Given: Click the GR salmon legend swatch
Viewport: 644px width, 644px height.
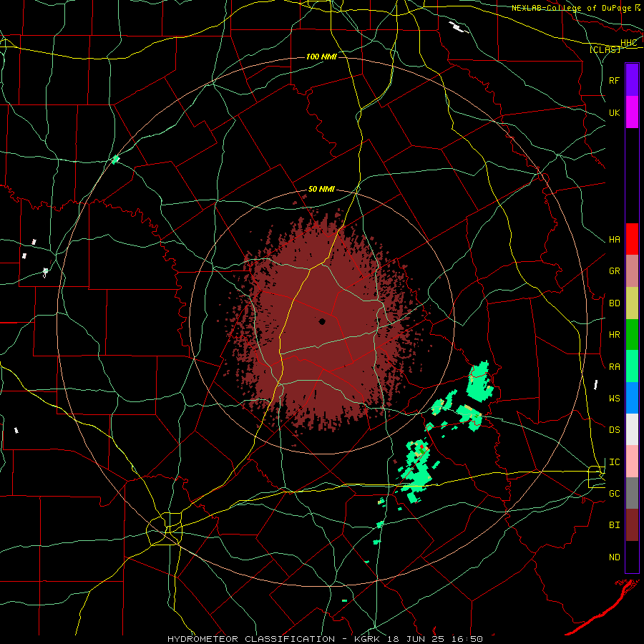Looking at the screenshot, I should point(632,271).
